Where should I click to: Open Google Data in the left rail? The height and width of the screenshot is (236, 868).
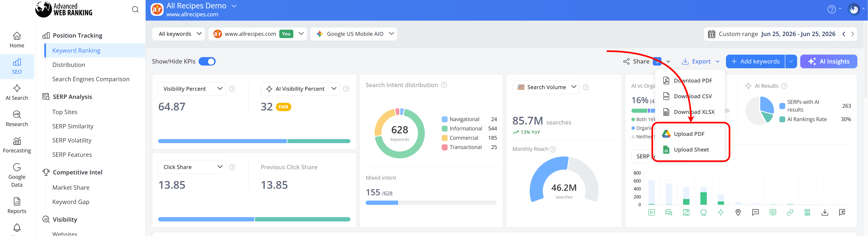click(17, 175)
